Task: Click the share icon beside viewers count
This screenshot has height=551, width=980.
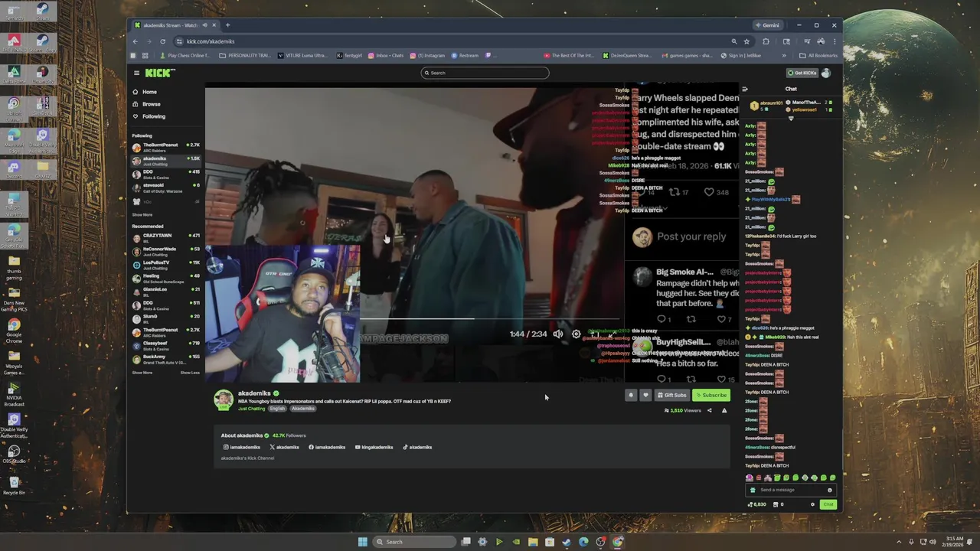Action: (x=709, y=411)
